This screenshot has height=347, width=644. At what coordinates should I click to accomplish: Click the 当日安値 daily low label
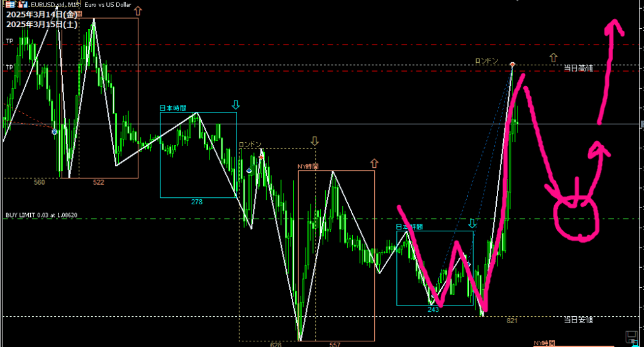(577, 320)
